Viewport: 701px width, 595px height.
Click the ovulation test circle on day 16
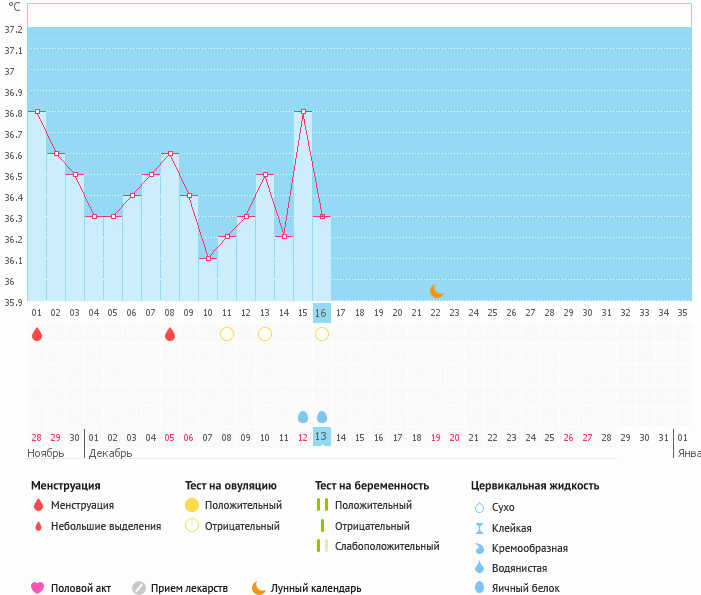tap(322, 334)
